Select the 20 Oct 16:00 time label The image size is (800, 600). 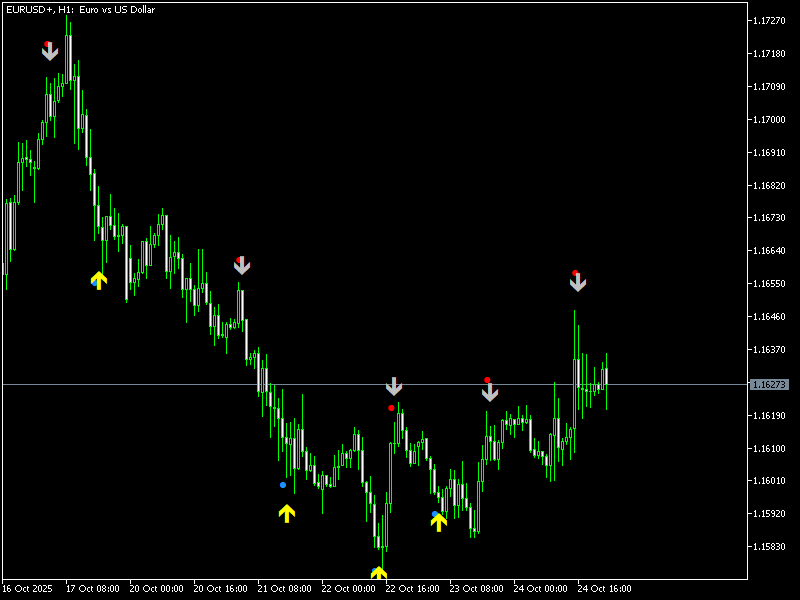coord(220,589)
